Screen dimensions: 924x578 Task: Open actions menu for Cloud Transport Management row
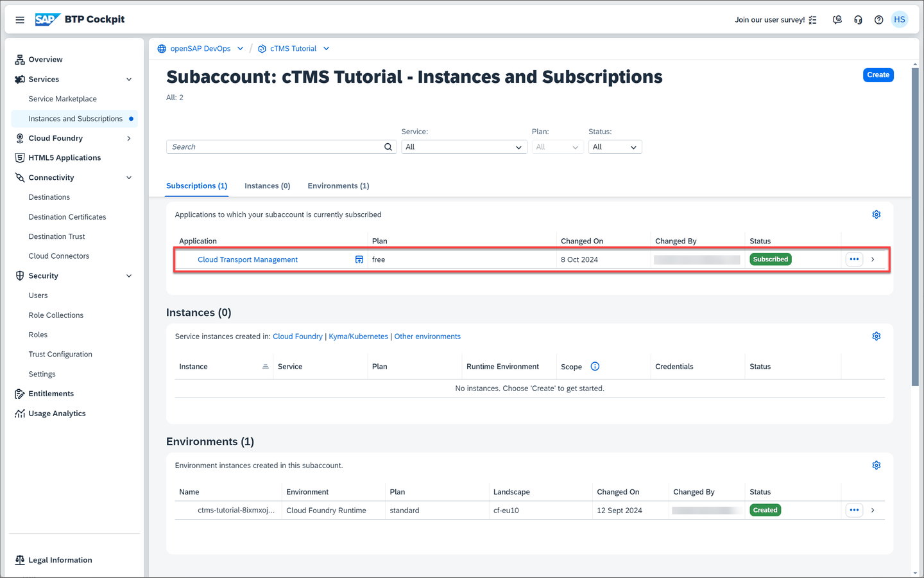pyautogui.click(x=854, y=259)
